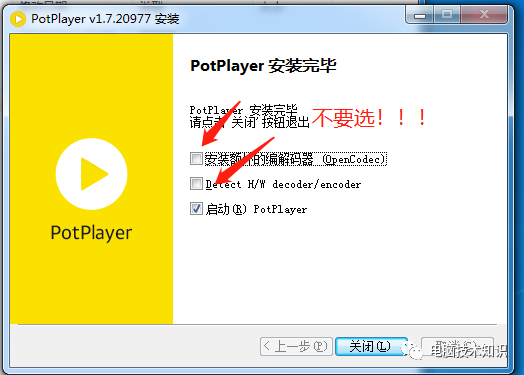Tick the Detect H/W decoder/encoder checkbox
This screenshot has height=375, width=524.
click(196, 183)
